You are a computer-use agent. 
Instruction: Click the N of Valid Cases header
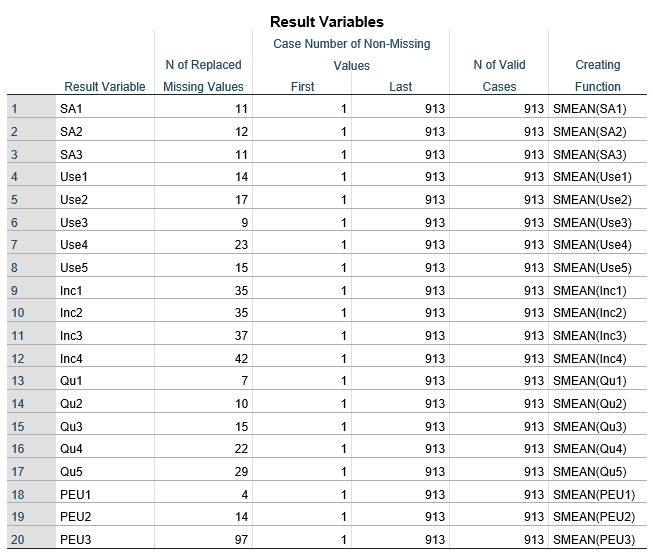[x=499, y=76]
